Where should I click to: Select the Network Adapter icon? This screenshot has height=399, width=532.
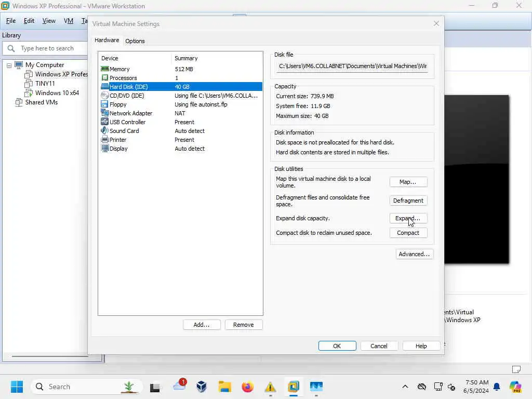point(105,113)
